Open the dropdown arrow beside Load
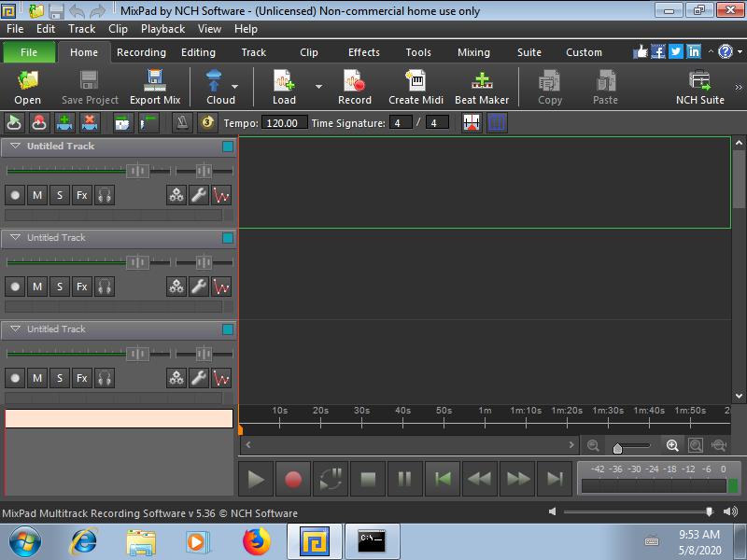The height and width of the screenshot is (560, 747). 318,87
